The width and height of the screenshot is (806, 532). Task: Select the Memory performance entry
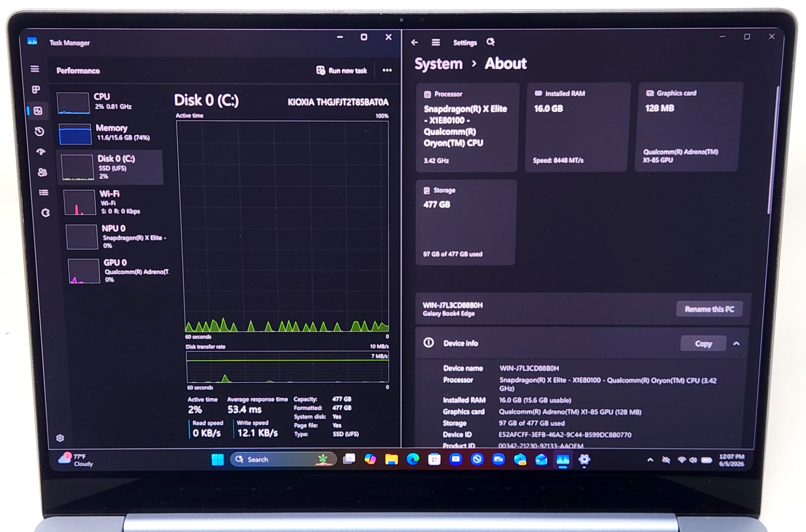(109, 133)
